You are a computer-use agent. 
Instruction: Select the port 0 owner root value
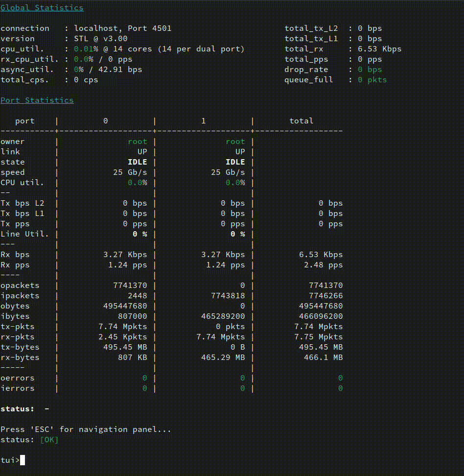(x=137, y=142)
